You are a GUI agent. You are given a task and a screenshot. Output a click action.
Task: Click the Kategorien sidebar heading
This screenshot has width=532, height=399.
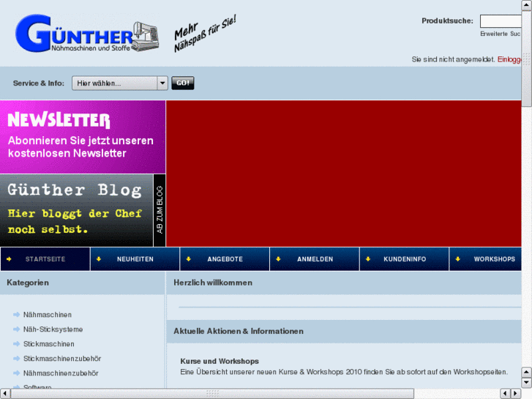click(28, 283)
